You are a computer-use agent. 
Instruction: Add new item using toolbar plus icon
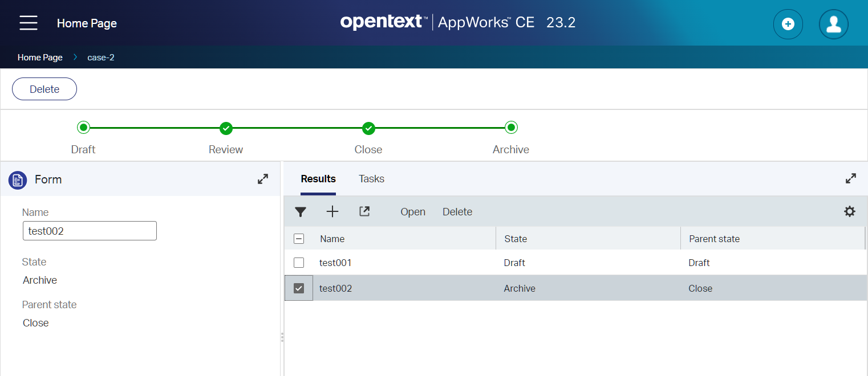[332, 212]
